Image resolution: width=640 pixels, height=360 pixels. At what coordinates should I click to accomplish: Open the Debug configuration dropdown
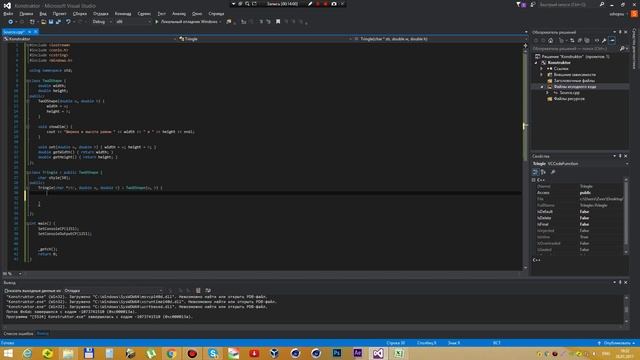[102, 22]
